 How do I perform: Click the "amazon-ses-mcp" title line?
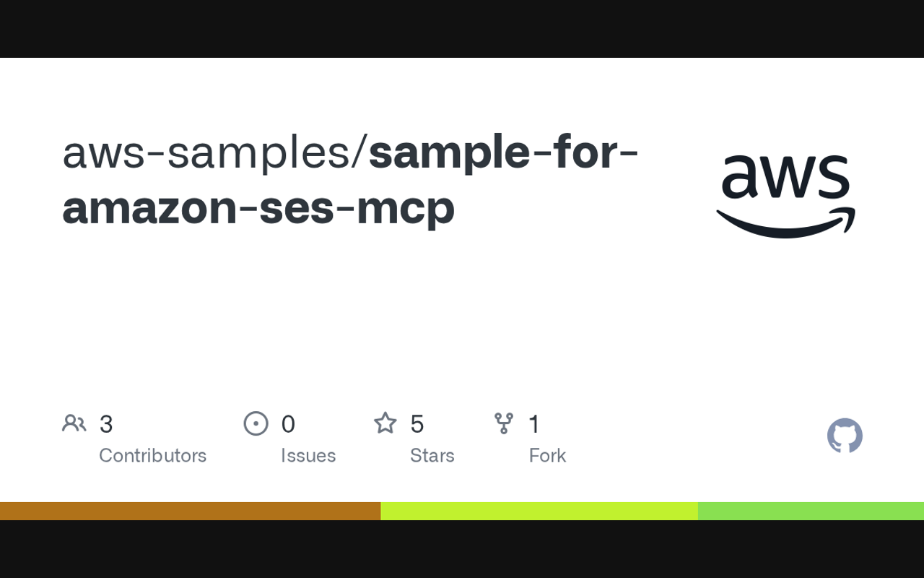[258, 208]
